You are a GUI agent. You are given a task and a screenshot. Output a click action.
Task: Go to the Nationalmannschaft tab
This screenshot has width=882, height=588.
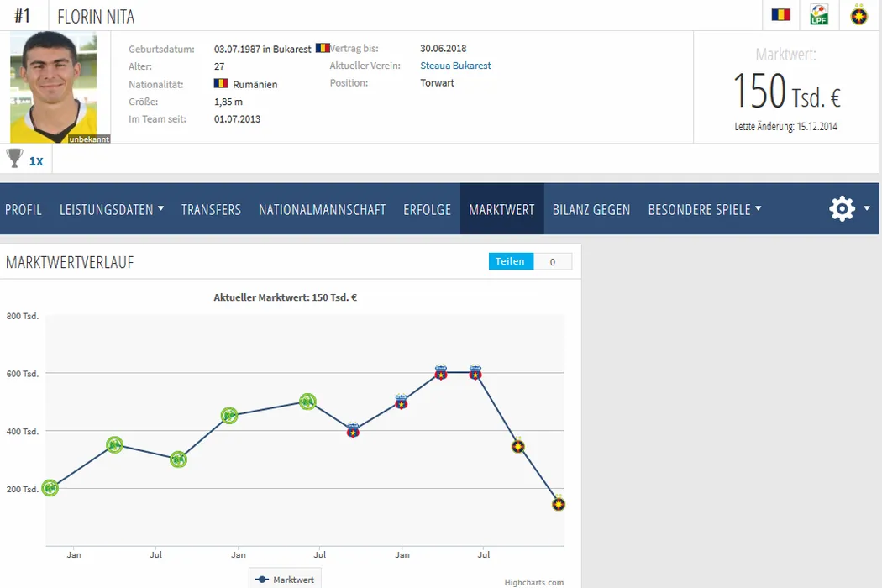tap(322, 209)
